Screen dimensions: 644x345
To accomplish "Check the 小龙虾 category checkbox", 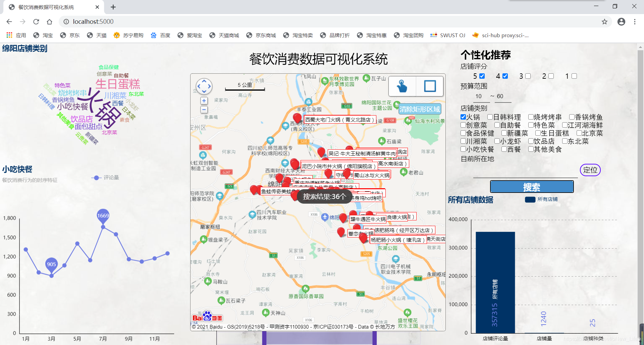I will [497, 141].
